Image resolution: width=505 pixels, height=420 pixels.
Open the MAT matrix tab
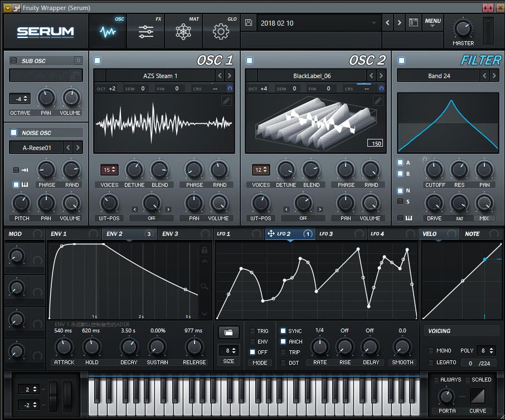pos(183,31)
